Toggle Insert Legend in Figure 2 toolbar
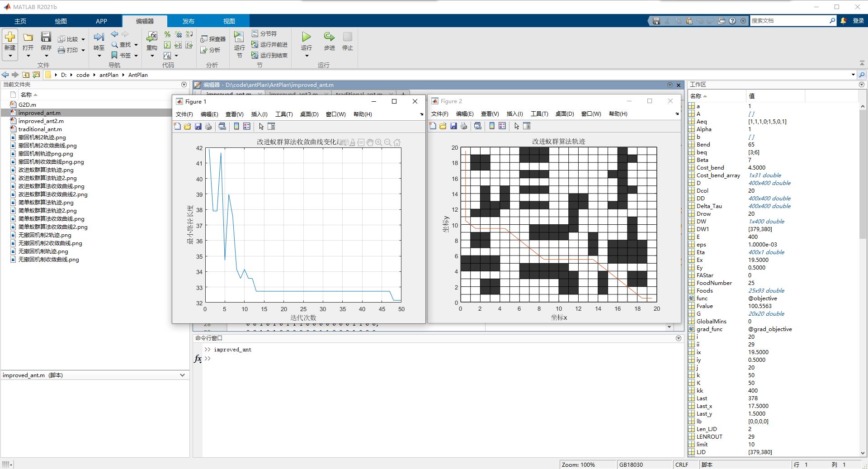Viewport: 868px width, 469px height. 502,126
